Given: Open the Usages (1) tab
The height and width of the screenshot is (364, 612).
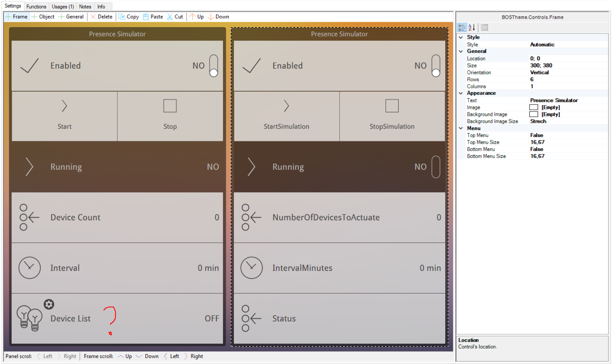Looking at the screenshot, I should 63,6.
